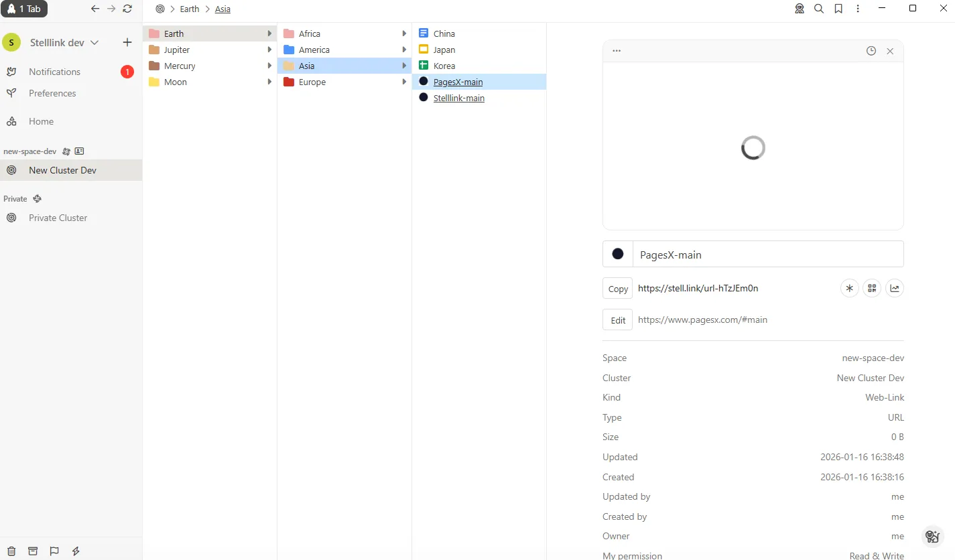View link analytics via the chart icon

click(895, 288)
